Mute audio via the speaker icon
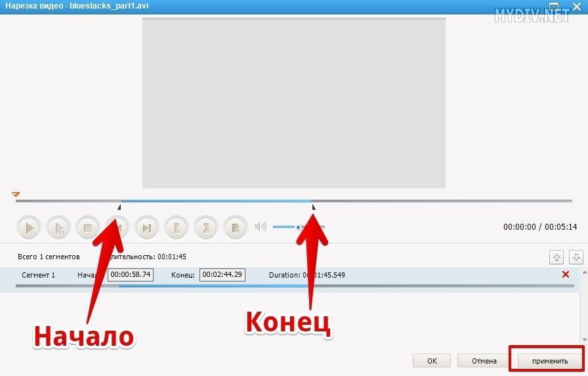The image size is (588, 376). pyautogui.click(x=261, y=226)
